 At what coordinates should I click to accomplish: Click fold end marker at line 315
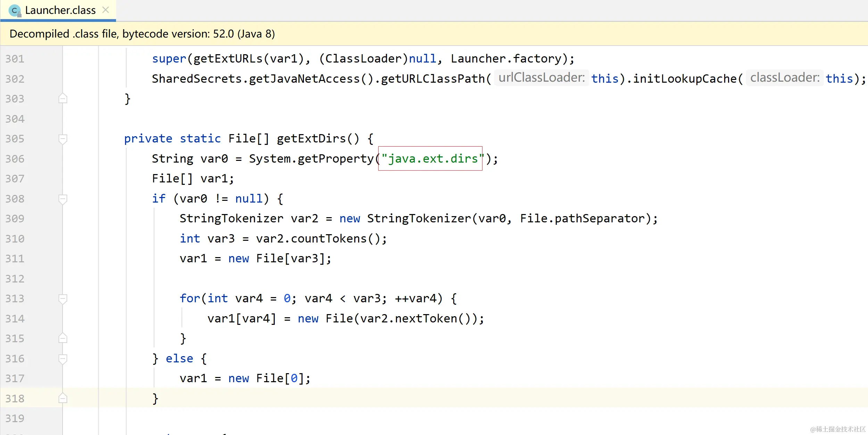(x=63, y=339)
